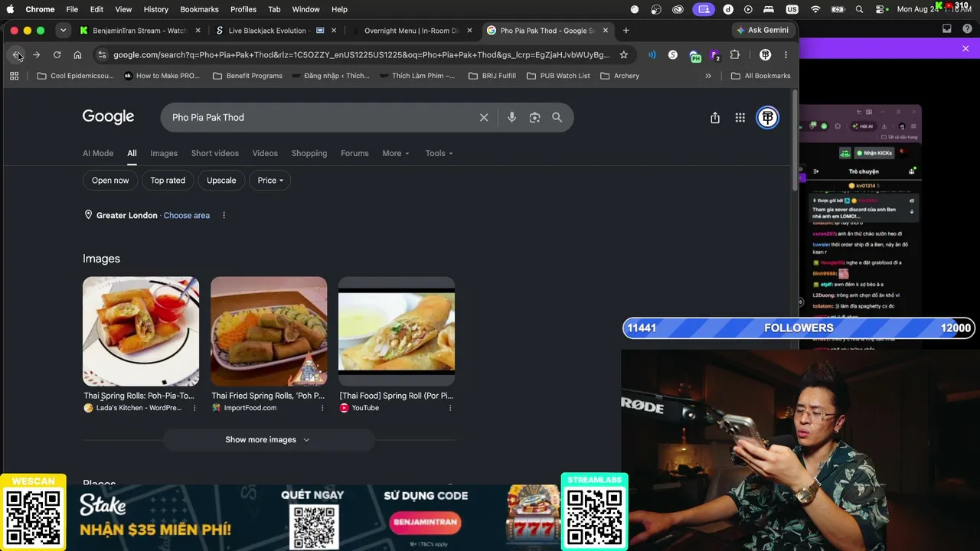Switch to the Forums results tab
The image size is (980, 551).
(x=354, y=153)
